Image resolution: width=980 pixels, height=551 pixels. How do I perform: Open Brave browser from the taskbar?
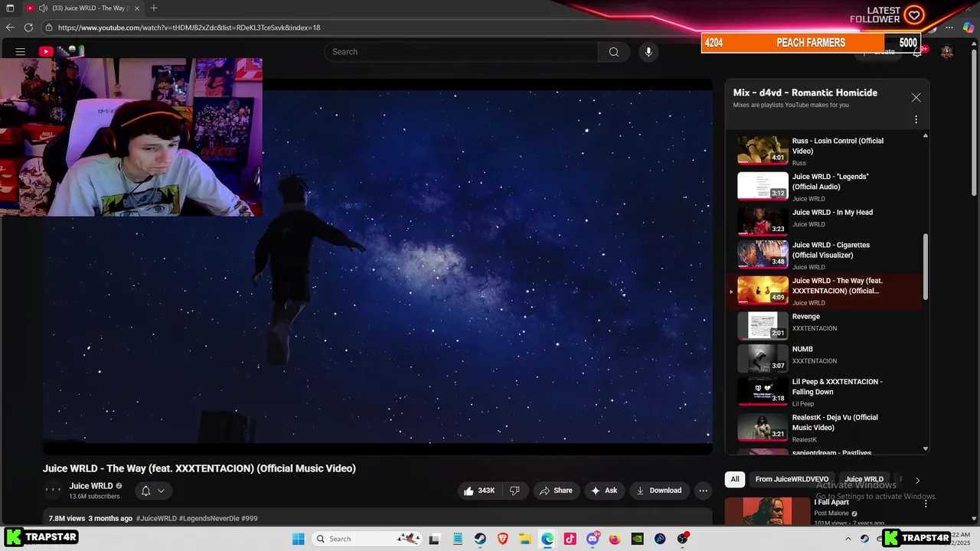(x=503, y=539)
